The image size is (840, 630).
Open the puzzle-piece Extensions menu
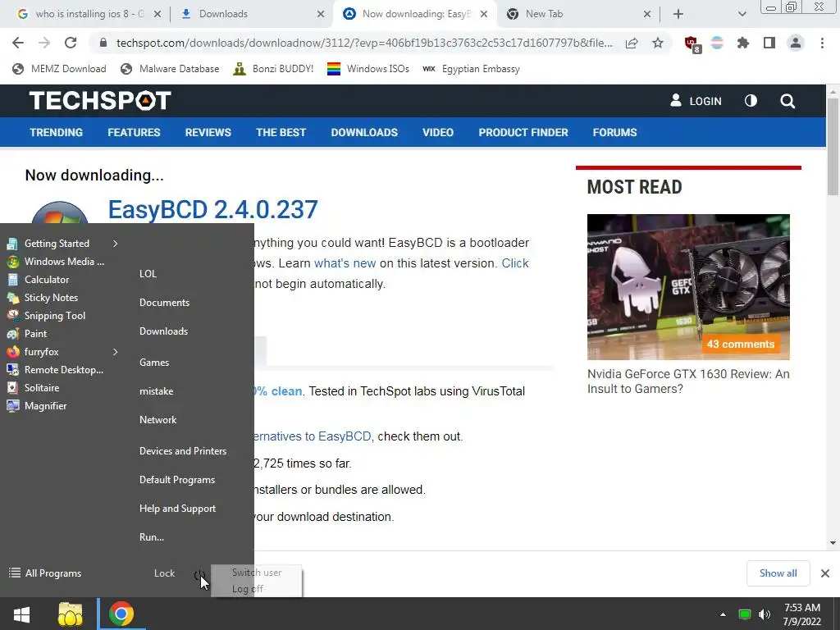click(x=743, y=43)
